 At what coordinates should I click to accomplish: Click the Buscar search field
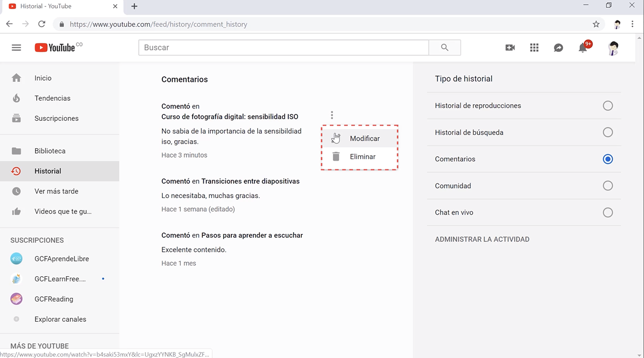[283, 48]
